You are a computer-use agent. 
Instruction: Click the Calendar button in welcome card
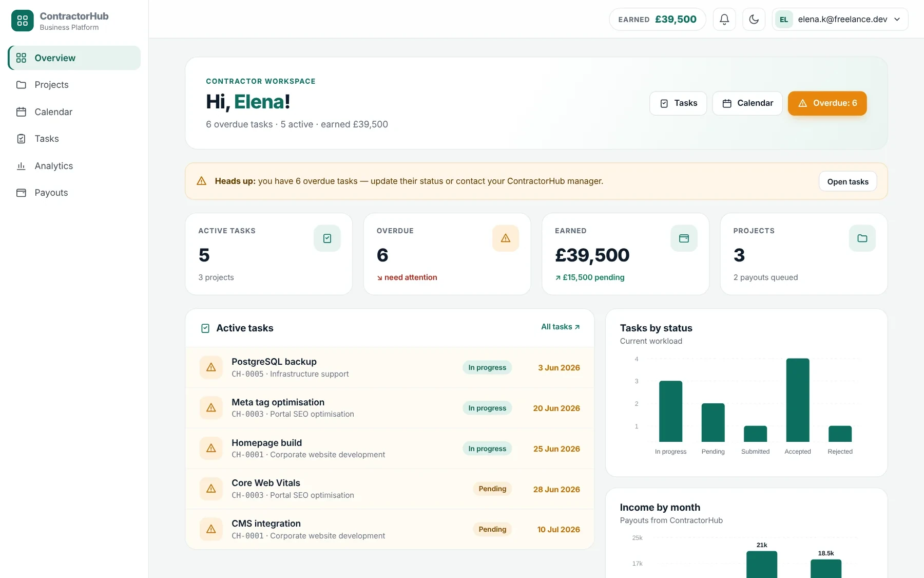(x=747, y=103)
